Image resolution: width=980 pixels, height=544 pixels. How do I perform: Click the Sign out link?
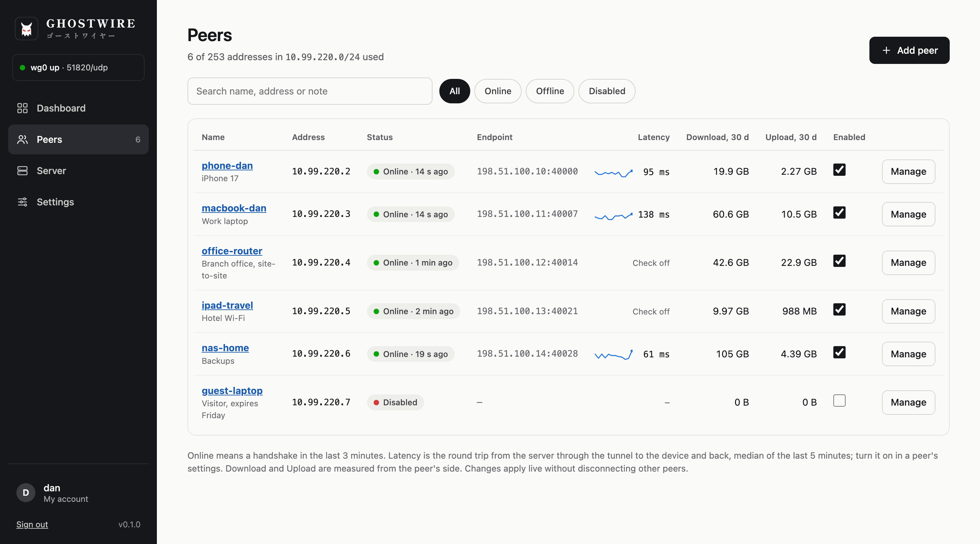32,525
